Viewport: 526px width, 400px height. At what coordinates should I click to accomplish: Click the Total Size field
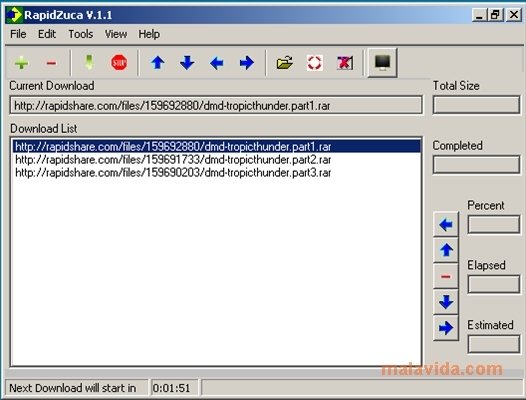coord(476,105)
